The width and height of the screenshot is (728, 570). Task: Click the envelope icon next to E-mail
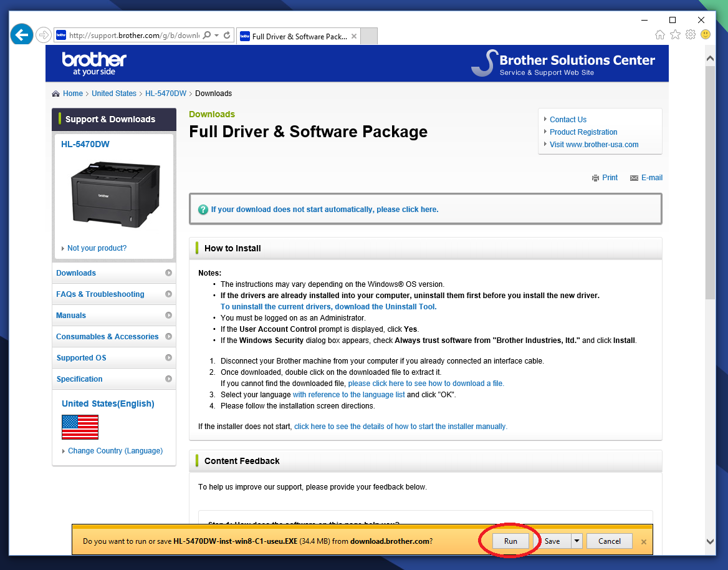click(634, 178)
